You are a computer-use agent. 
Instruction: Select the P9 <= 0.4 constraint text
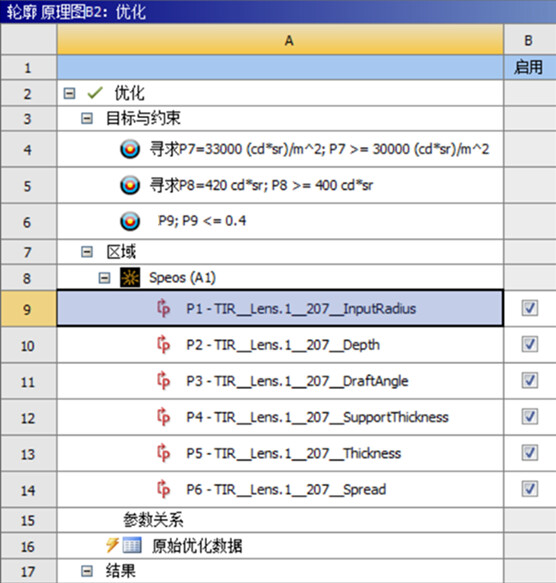[x=202, y=221]
